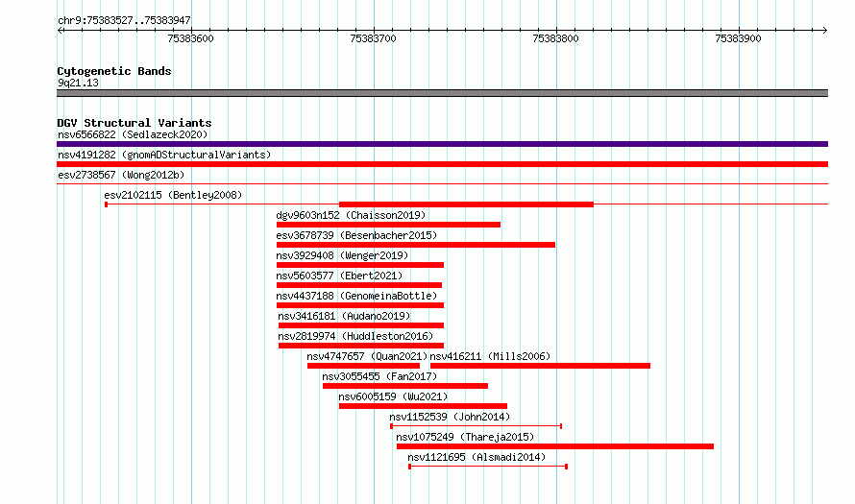Screen dimensions: 855x504
Task: Open variant esv2738567 (Wong2012b) label
Action: (x=121, y=175)
